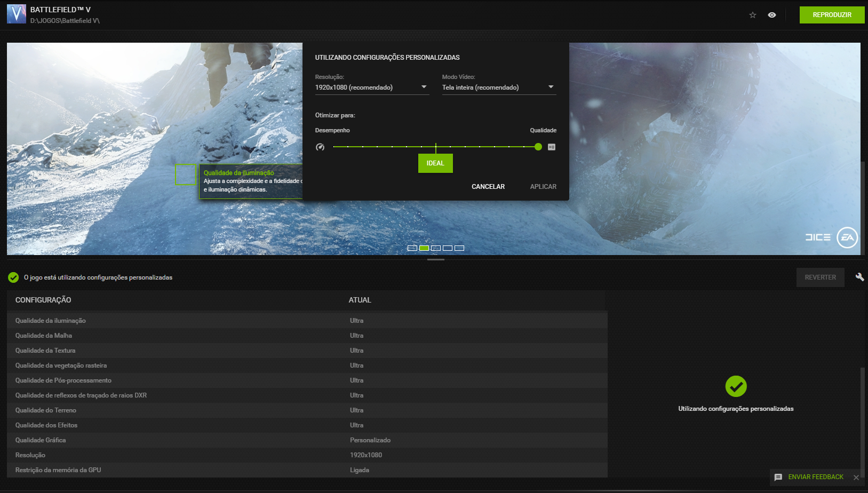Click the Qualidade da Malha row
This screenshot has height=493, width=868.
[x=307, y=336]
